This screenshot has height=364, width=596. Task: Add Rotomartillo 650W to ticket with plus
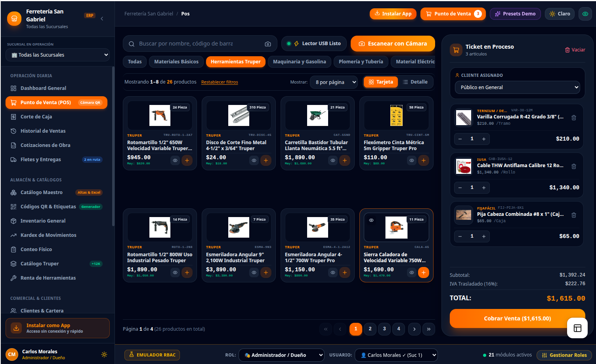click(x=187, y=160)
